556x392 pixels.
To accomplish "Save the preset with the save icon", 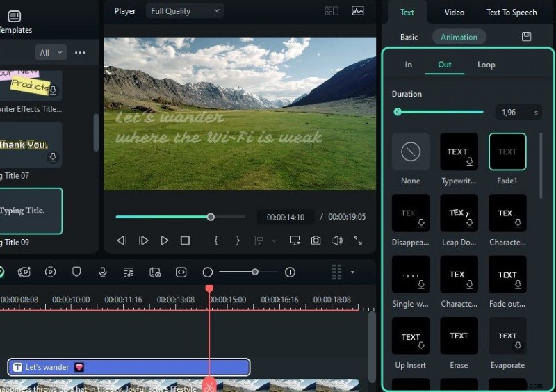I will [527, 37].
